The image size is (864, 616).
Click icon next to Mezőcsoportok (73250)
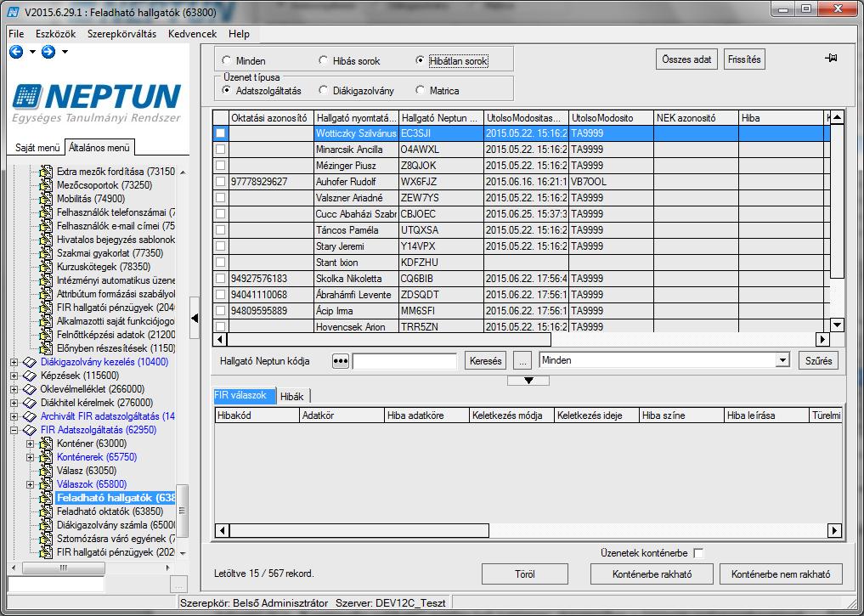(46, 185)
